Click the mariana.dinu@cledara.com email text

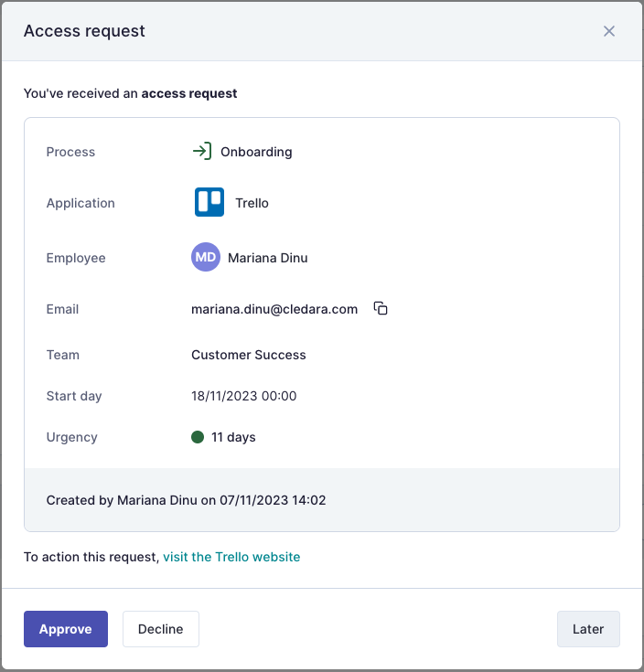click(x=274, y=309)
